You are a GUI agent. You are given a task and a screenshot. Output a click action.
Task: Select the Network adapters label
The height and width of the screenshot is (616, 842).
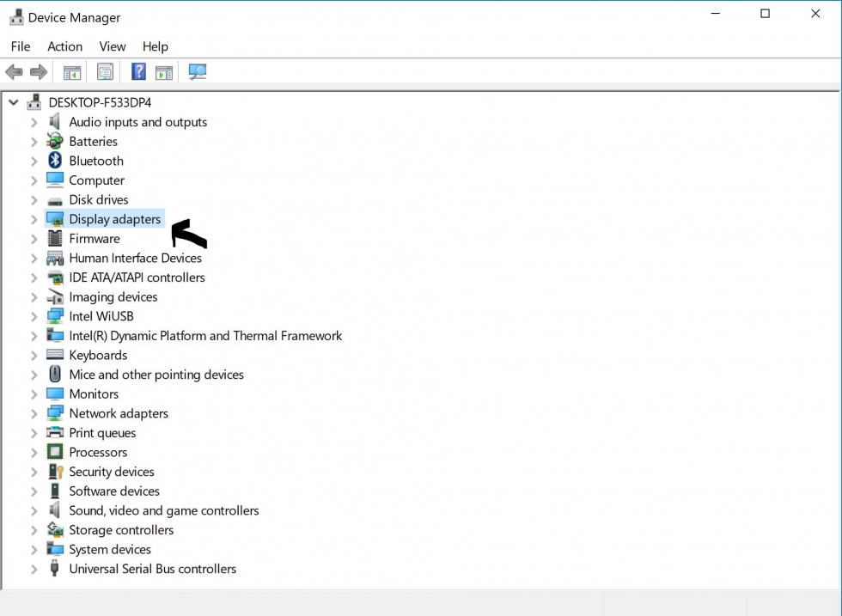119,413
